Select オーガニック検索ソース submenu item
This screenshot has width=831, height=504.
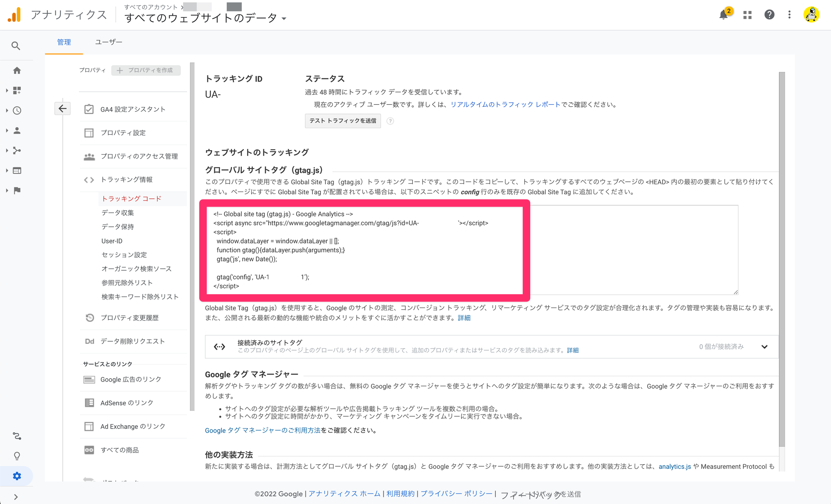click(x=136, y=269)
